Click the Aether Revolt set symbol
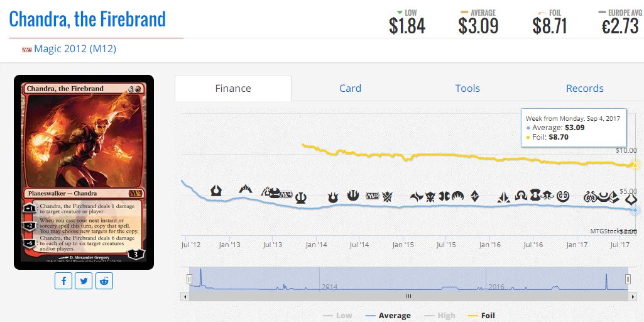Image resolution: width=644 pixels, height=322 pixels. (590, 197)
